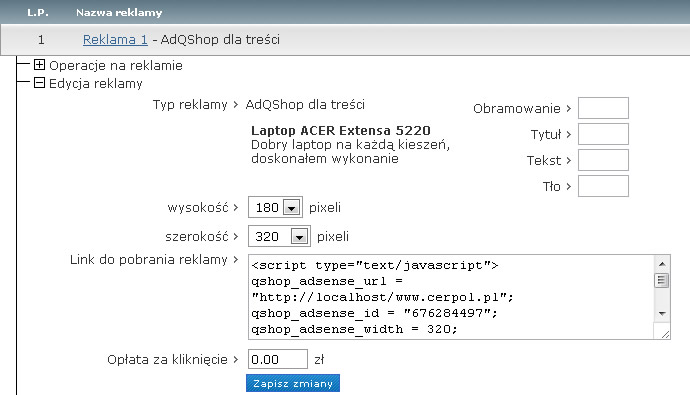Click the Operacje na reklamie label

[x=116, y=66]
